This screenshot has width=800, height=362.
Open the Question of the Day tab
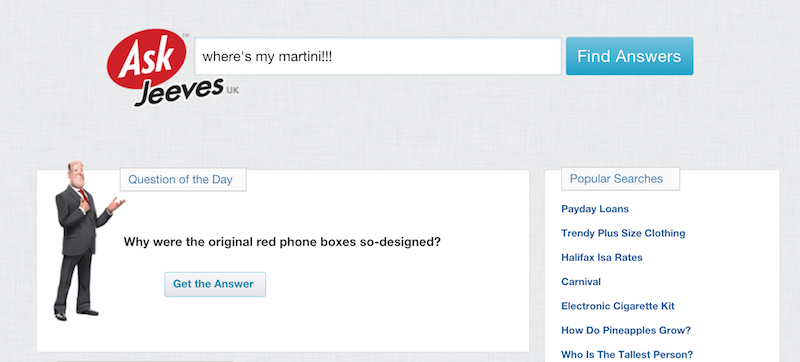coord(183,179)
